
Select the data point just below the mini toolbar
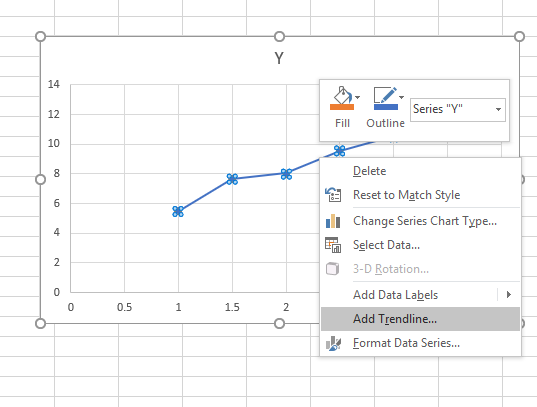(x=339, y=151)
